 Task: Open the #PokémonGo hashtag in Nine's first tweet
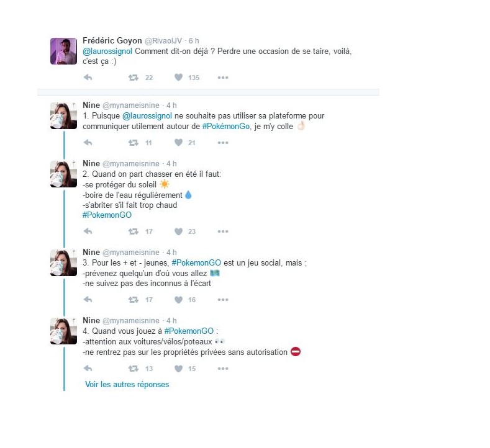226,126
